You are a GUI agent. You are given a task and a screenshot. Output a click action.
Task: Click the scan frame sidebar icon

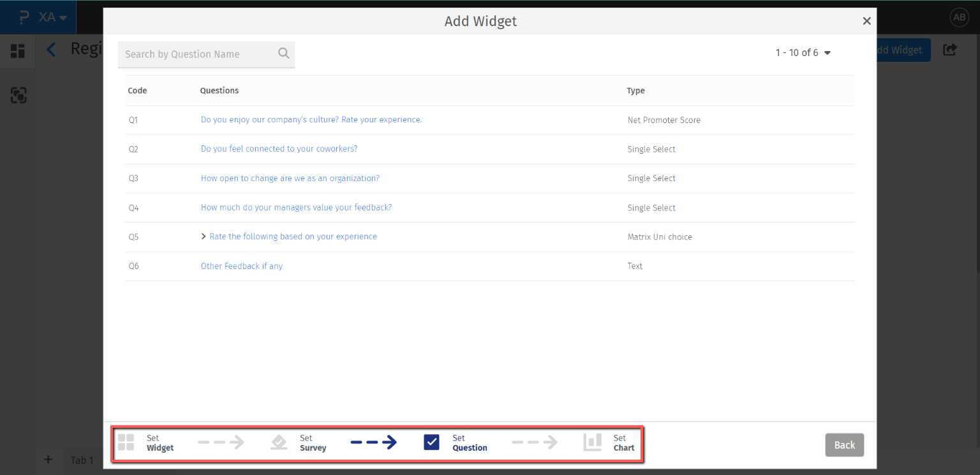(x=19, y=96)
